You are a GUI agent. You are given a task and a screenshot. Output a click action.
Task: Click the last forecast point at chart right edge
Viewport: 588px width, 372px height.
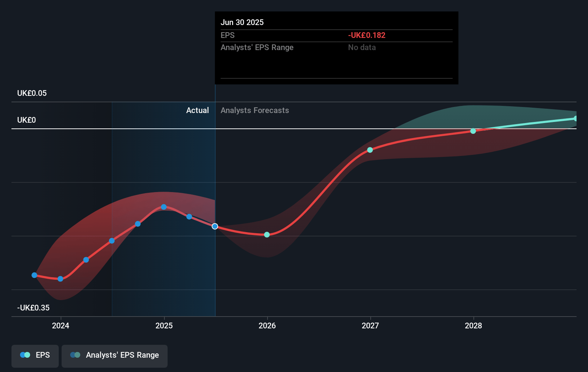(x=575, y=118)
